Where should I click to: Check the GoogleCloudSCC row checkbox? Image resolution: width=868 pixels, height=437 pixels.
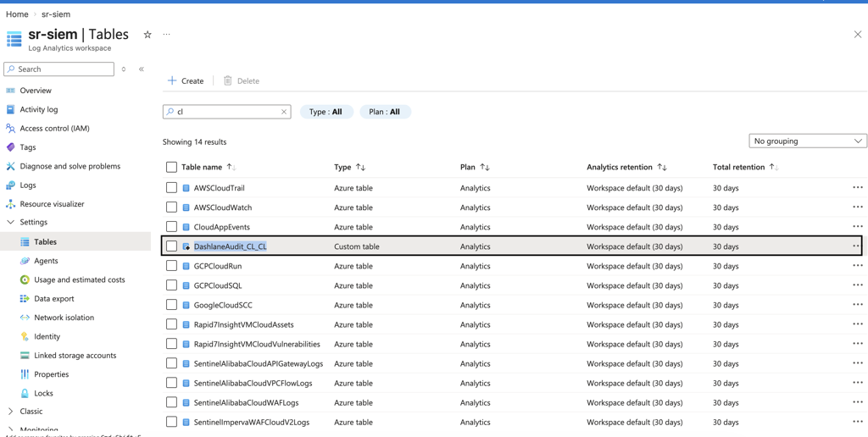171,305
